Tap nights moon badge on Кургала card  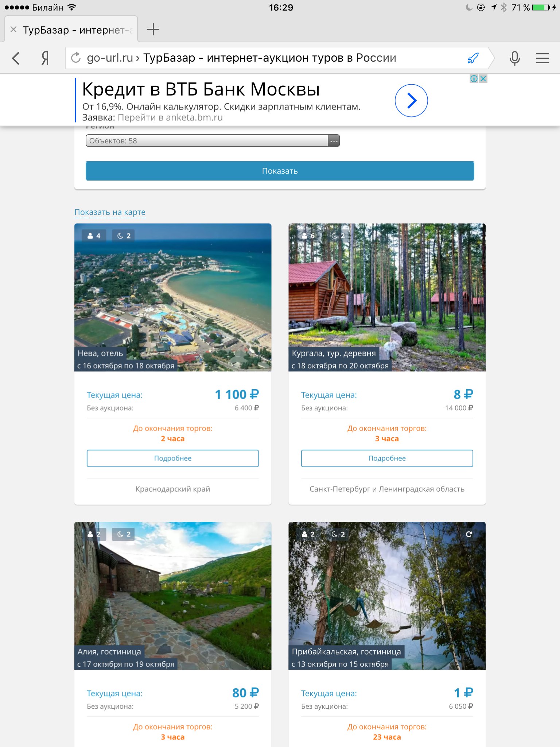point(338,236)
